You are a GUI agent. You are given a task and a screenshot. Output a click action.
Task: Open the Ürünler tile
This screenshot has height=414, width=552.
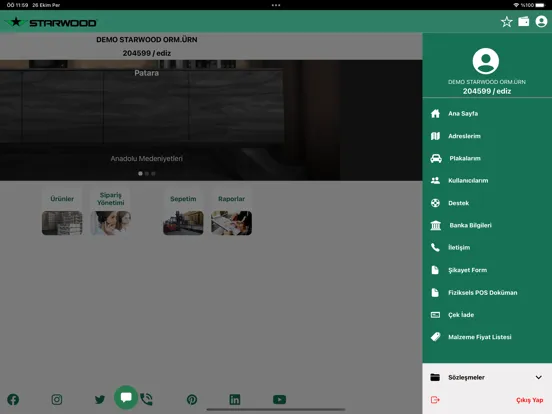coord(62,212)
